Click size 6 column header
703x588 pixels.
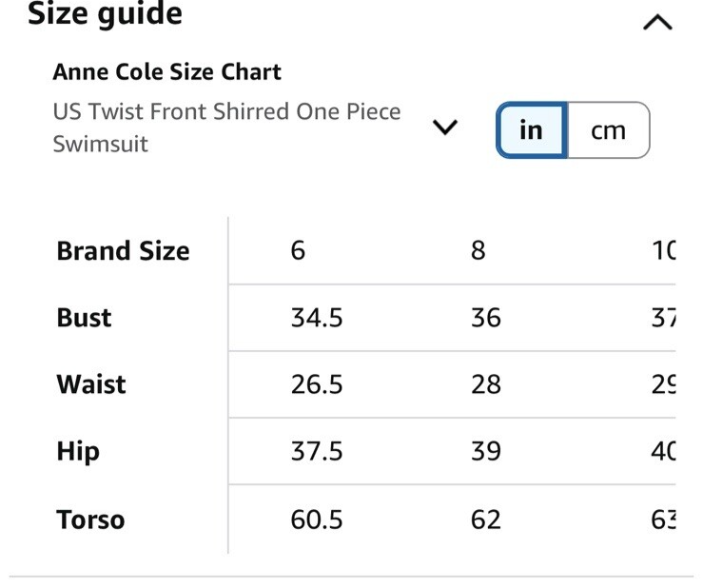tap(298, 250)
